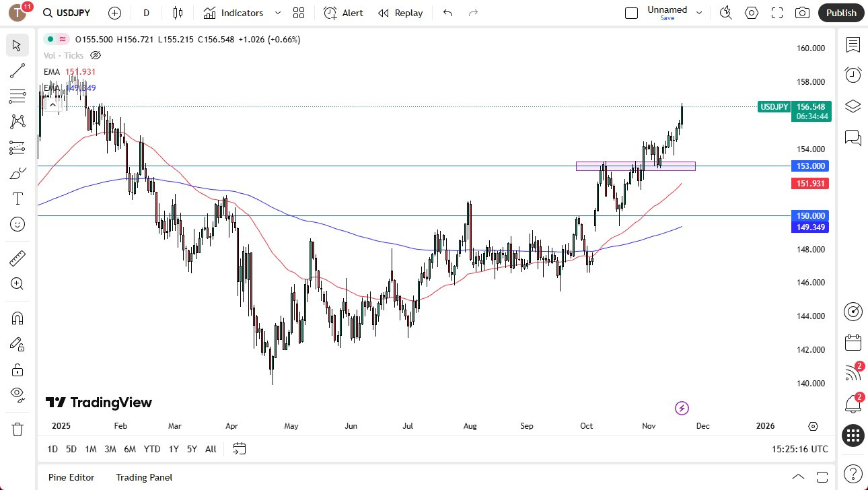Open the D interval selector
Image resolution: width=868 pixels, height=490 pixels.
click(145, 12)
